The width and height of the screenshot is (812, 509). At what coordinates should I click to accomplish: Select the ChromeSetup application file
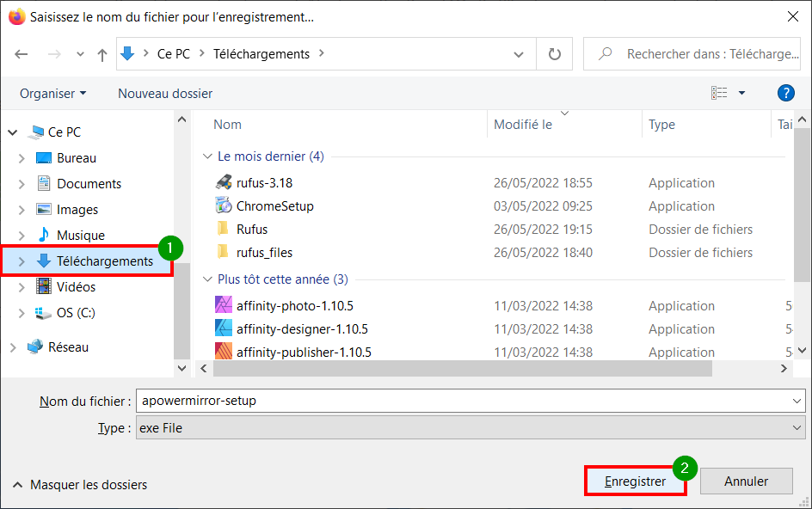[x=274, y=206]
